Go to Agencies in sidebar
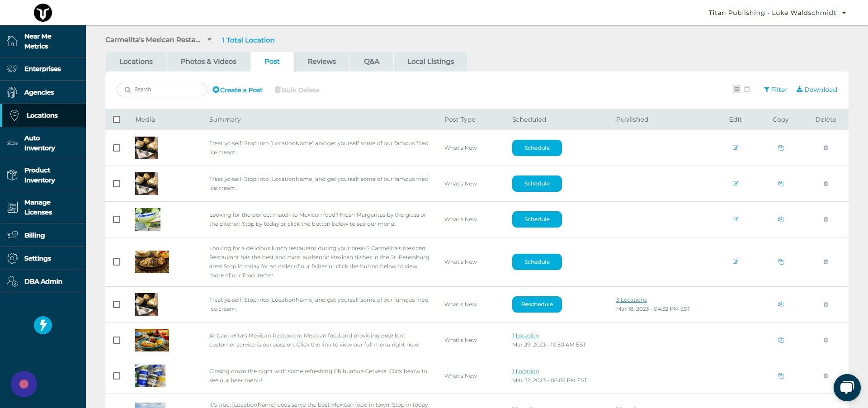The width and height of the screenshot is (868, 408). point(43,92)
